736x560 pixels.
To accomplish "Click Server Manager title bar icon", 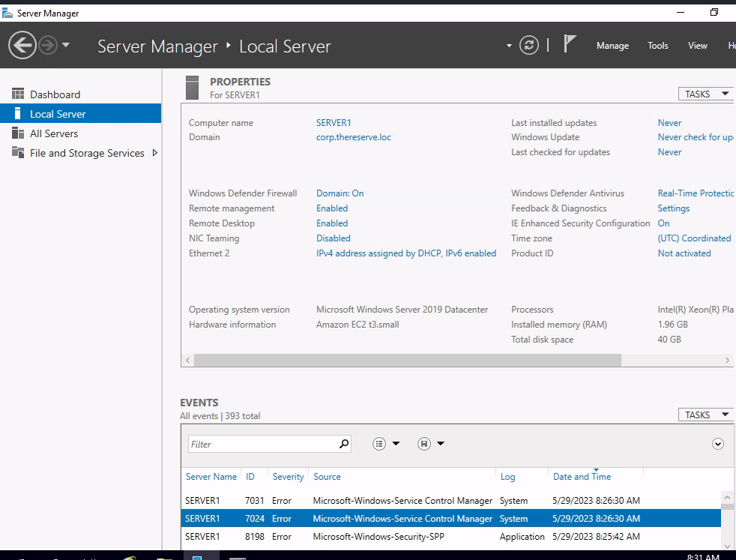I will [7, 13].
